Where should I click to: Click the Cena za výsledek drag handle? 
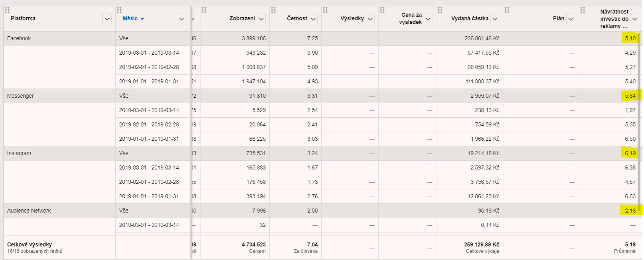pyautogui.click(x=382, y=10)
